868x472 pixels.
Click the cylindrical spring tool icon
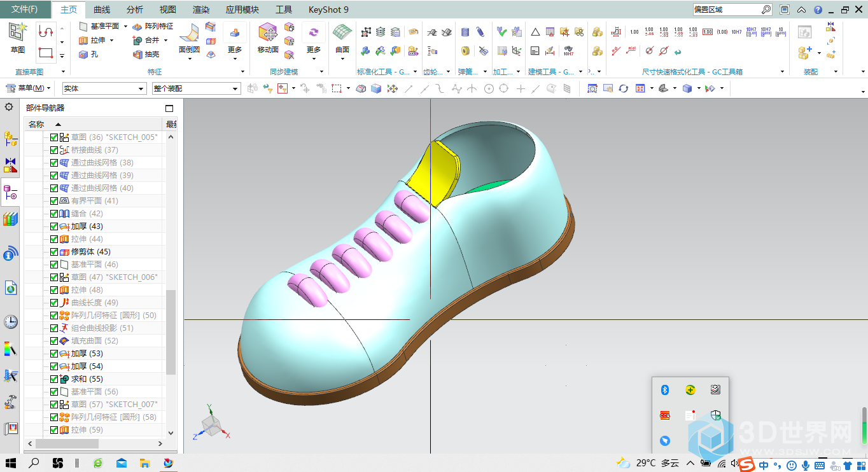tap(465, 32)
